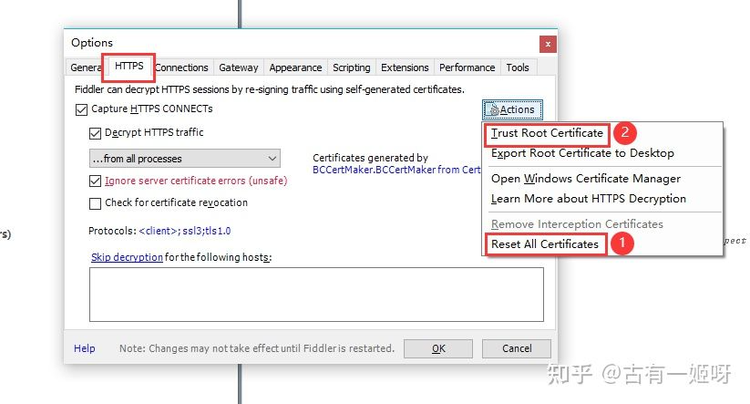Switch to the Scripting tab
The width and height of the screenshot is (750, 404).
tap(352, 67)
